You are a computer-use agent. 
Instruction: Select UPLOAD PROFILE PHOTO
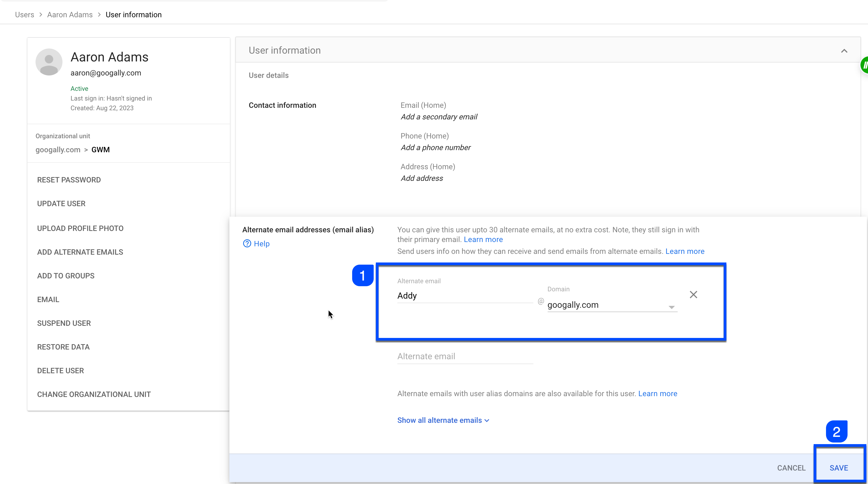[x=80, y=228]
